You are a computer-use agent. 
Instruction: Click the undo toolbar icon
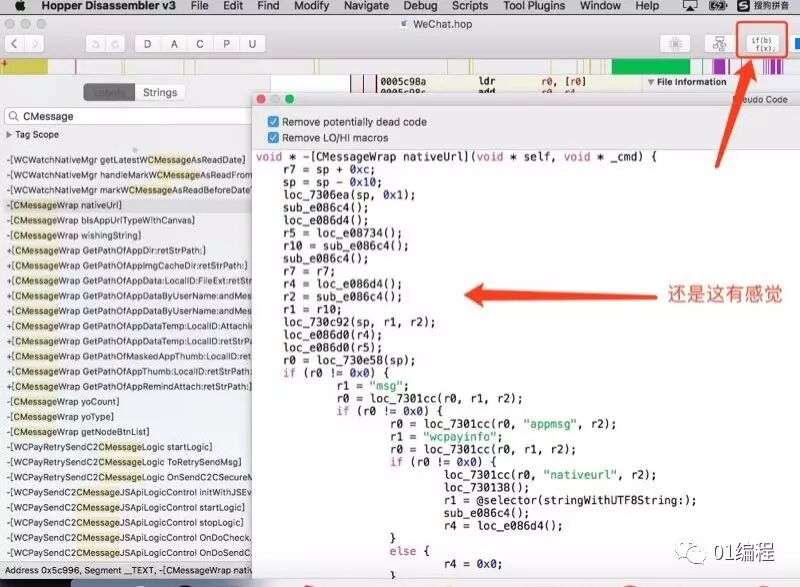coord(95,44)
